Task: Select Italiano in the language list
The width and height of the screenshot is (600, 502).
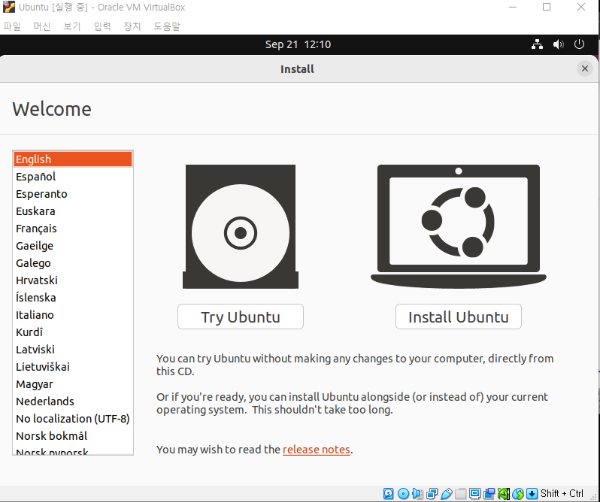Action: pos(73,315)
